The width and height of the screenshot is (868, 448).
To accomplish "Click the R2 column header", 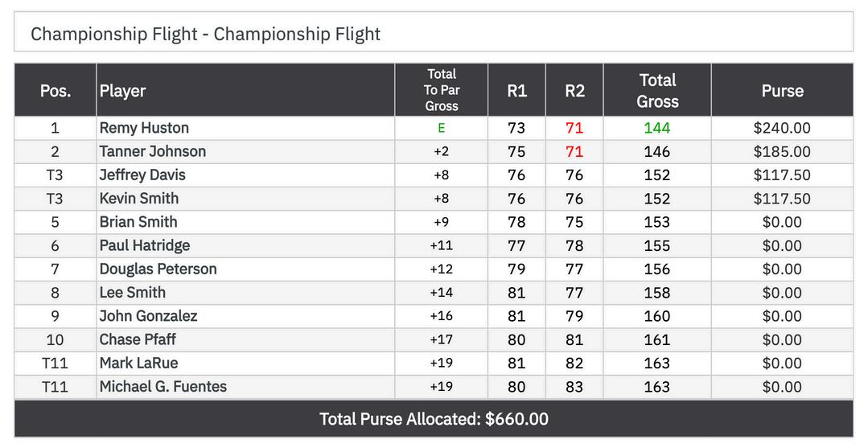I will pyautogui.click(x=574, y=91).
